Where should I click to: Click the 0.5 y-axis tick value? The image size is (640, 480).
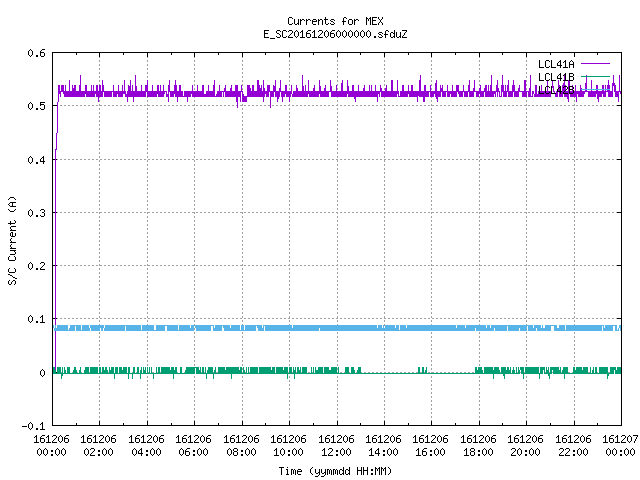point(36,106)
